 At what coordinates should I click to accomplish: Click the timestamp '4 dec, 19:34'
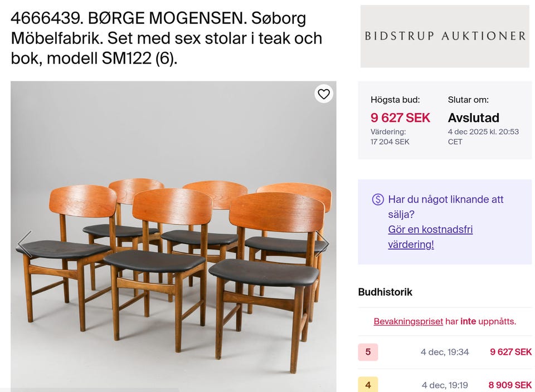446,352
